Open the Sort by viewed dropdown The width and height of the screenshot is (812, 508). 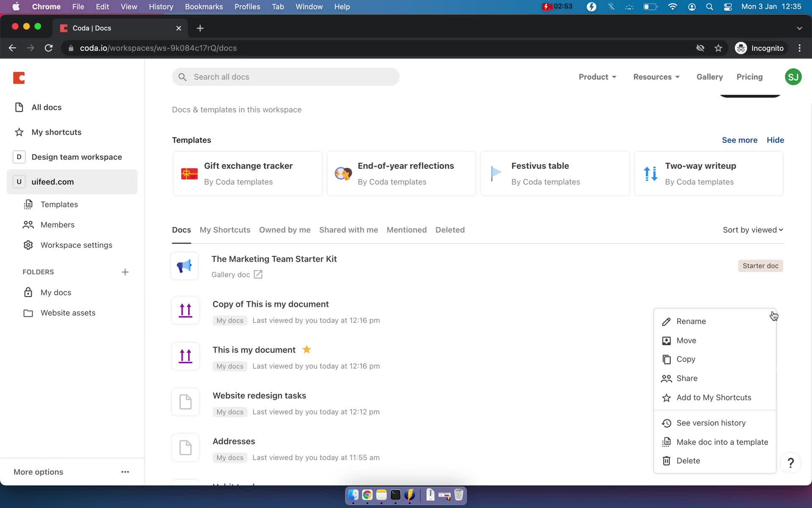click(x=753, y=230)
